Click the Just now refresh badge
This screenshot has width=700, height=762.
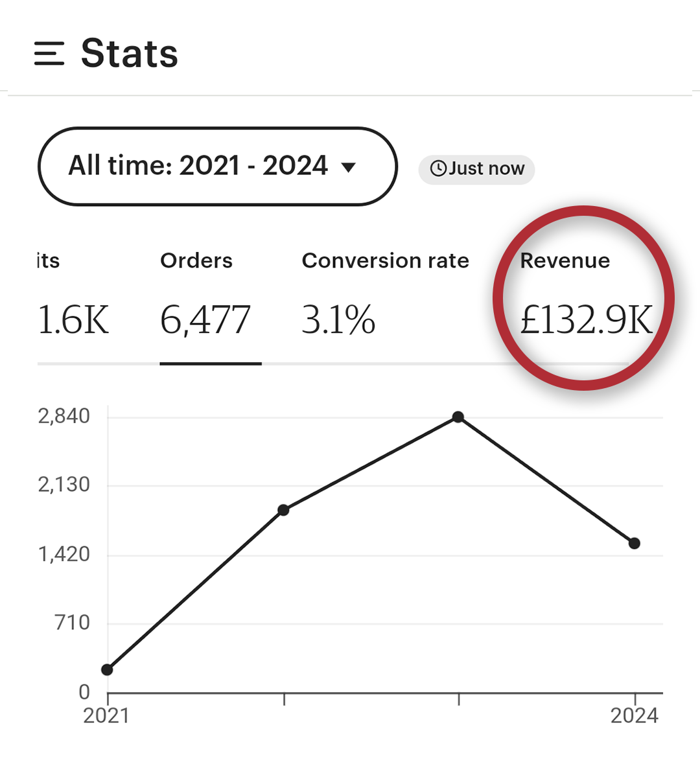pyautogui.click(x=477, y=169)
